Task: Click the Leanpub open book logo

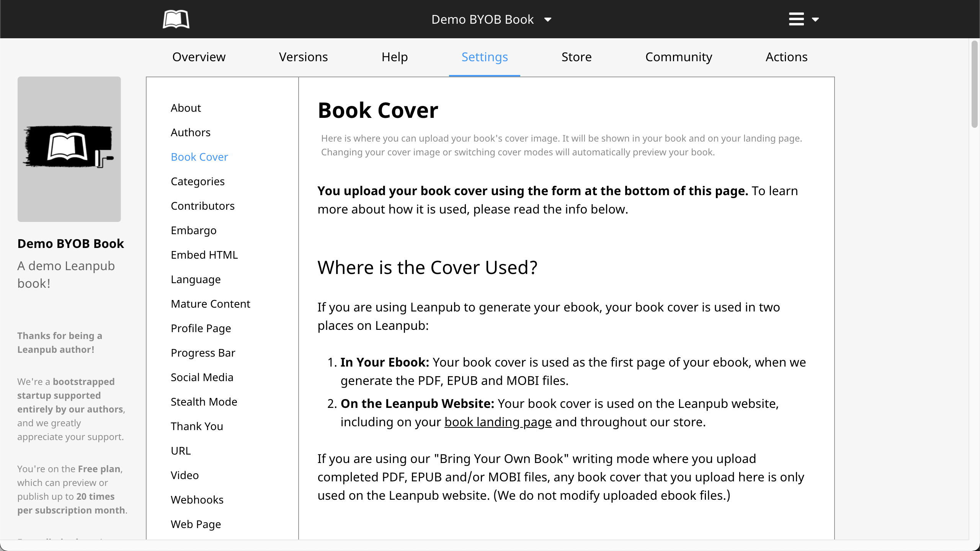Action: pos(176,19)
